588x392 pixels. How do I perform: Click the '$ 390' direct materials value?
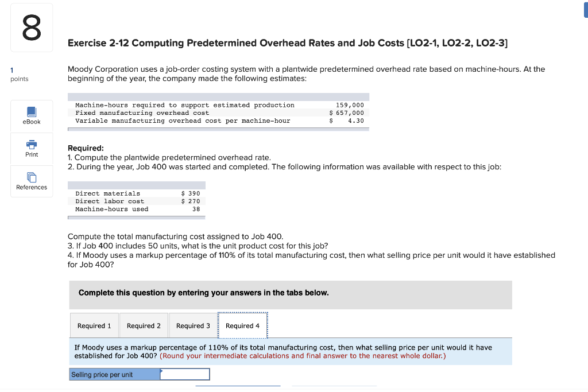point(191,193)
